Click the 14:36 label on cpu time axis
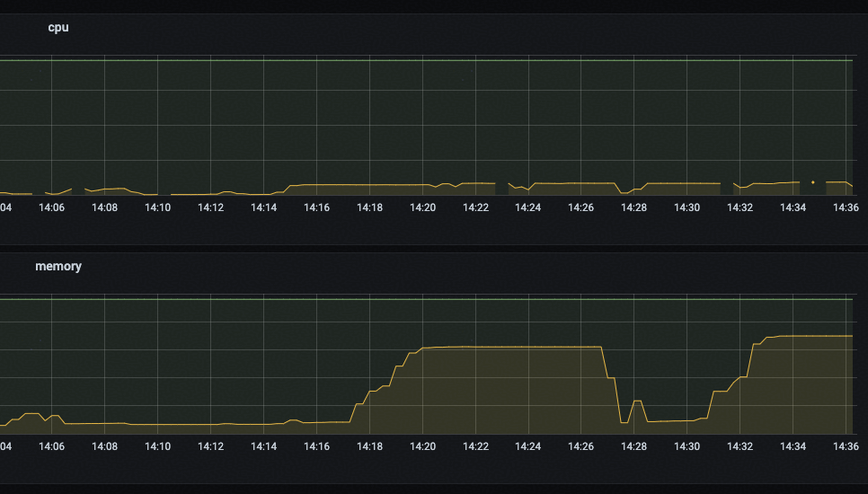Image resolution: width=868 pixels, height=494 pixels. pos(846,207)
